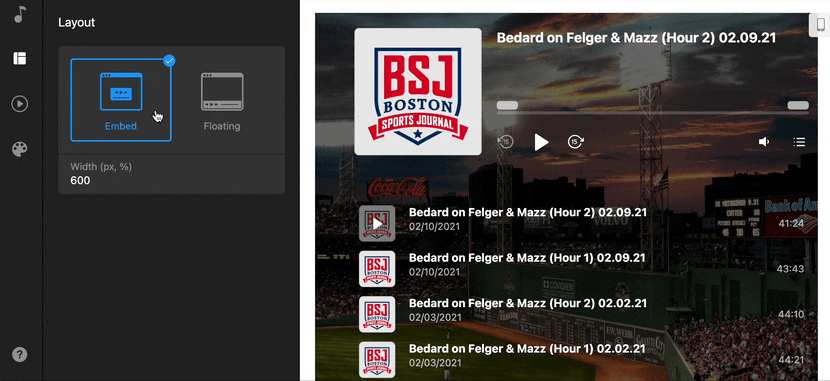Select the Embed layout option
This screenshot has width=830, height=381.
click(121, 100)
